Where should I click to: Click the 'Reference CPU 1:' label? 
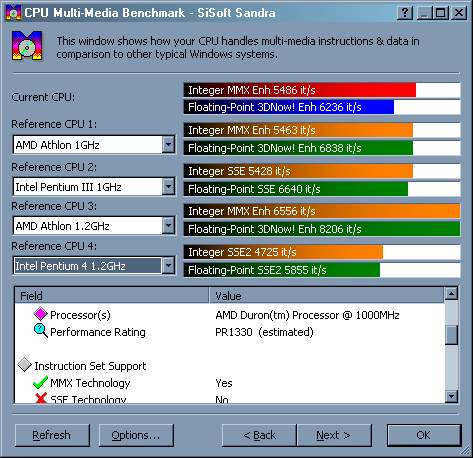[x=54, y=124]
